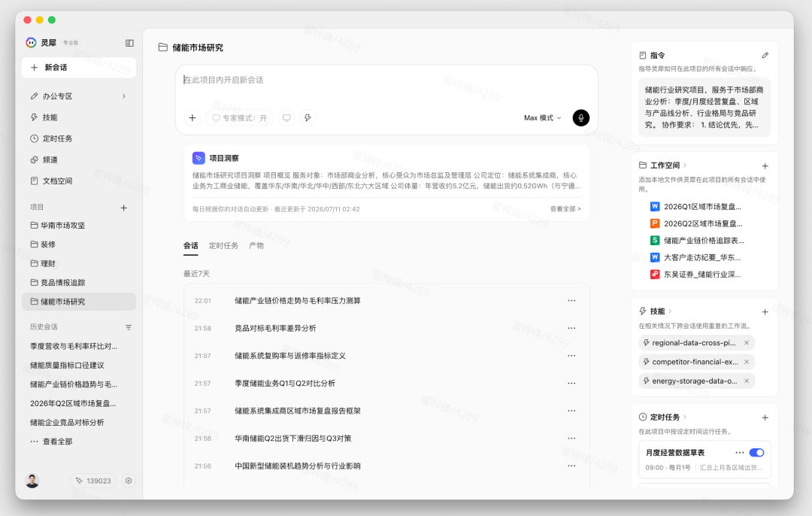Open chat 竞品对标毛利率差异分析
This screenshot has width=812, height=516.
(387, 328)
